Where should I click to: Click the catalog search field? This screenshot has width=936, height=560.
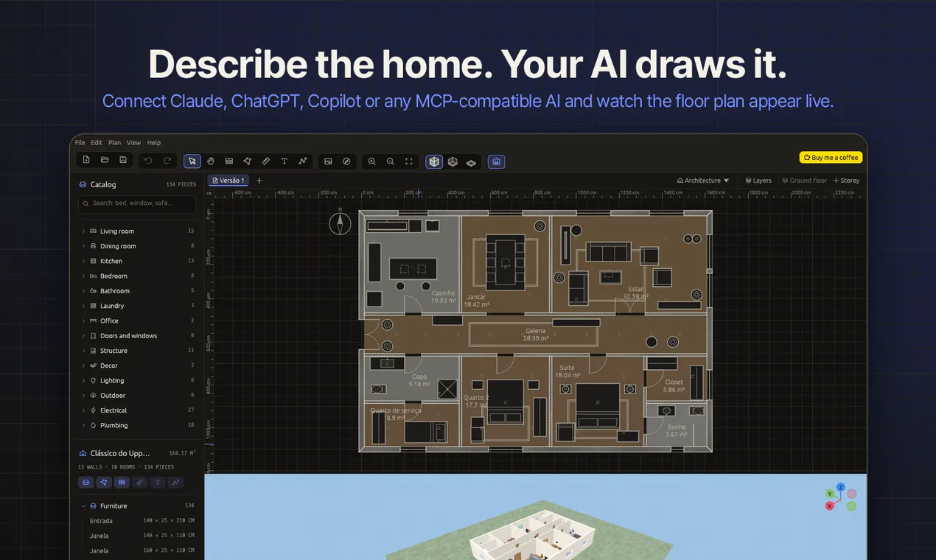[136, 203]
